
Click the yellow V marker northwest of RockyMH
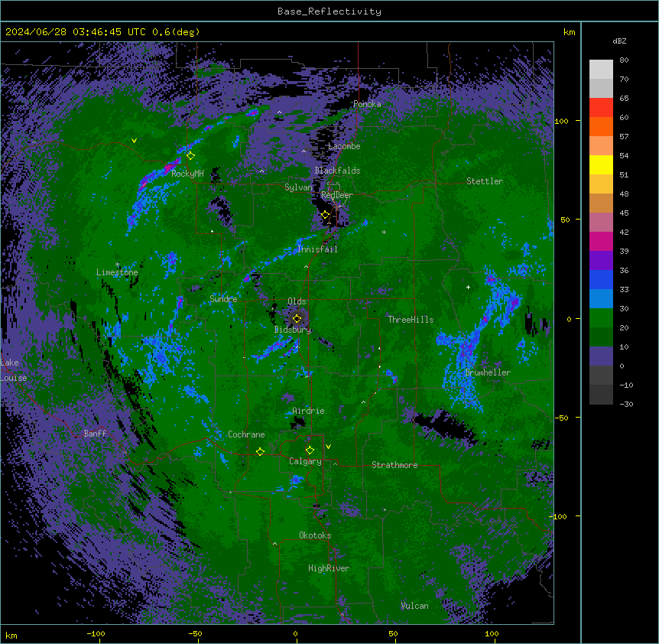(x=134, y=141)
